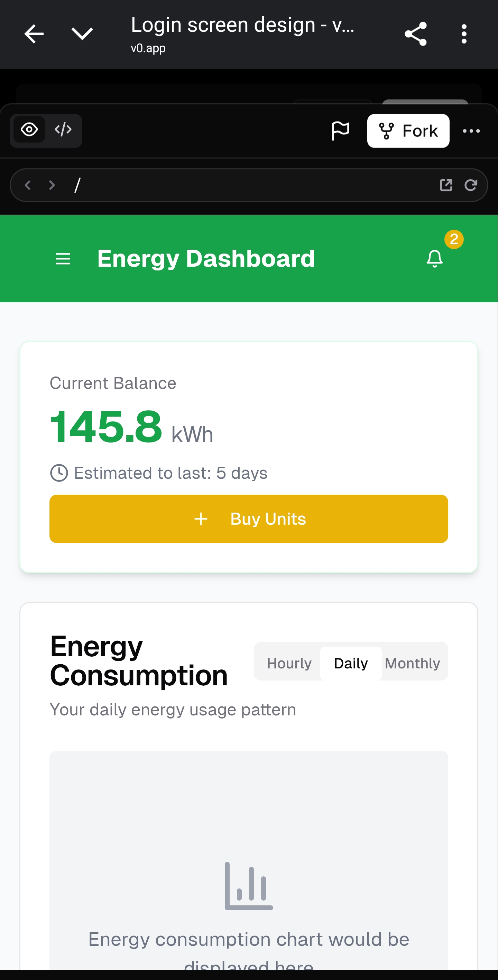Screen dimensions: 498x980
Task: Open notifications bell with badge
Action: pos(434,258)
